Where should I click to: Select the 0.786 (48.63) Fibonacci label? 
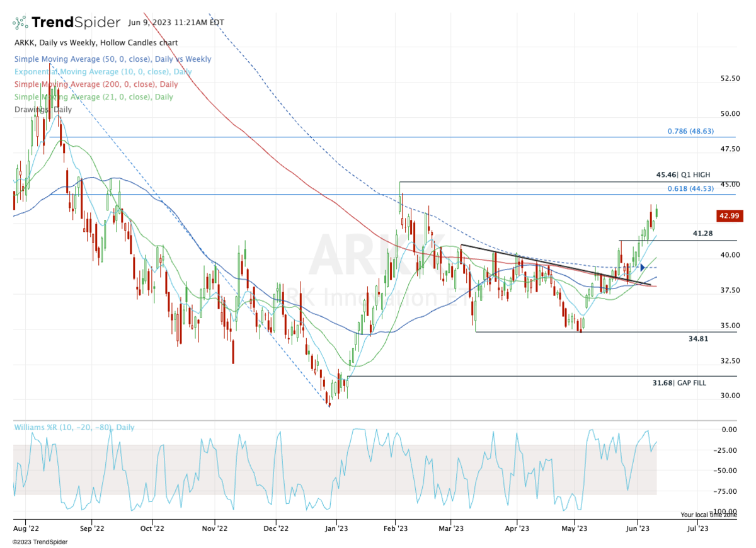tap(692, 132)
